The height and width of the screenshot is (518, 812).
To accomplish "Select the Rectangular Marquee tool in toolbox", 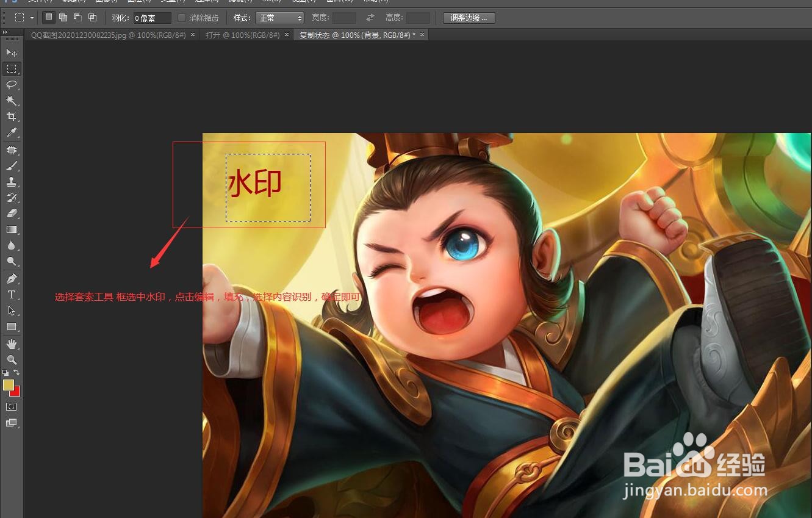I will click(x=12, y=69).
